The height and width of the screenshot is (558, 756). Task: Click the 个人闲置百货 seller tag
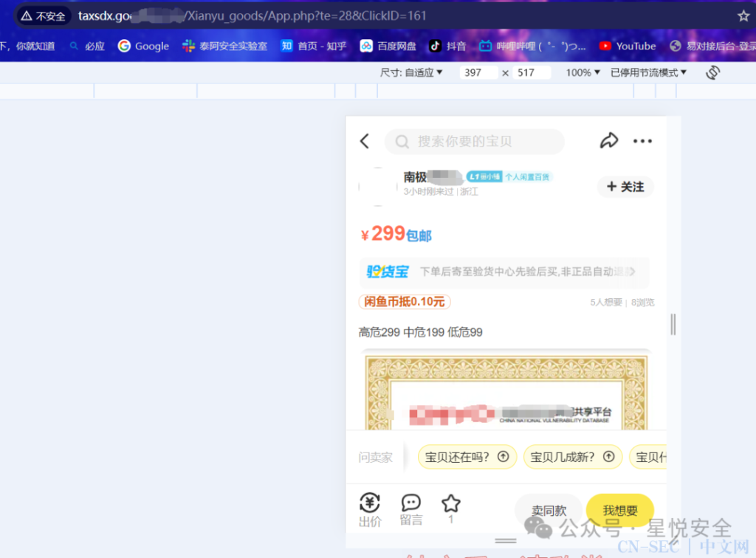527,177
